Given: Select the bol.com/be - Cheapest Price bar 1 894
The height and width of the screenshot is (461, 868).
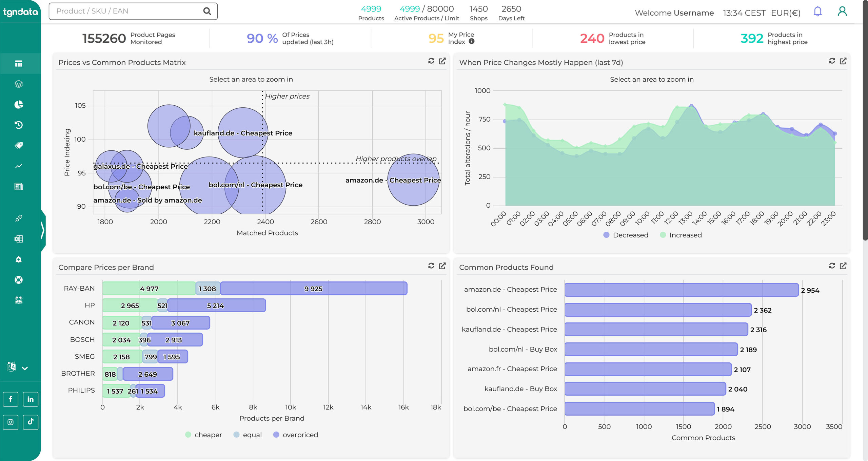Looking at the screenshot, I should point(639,409).
